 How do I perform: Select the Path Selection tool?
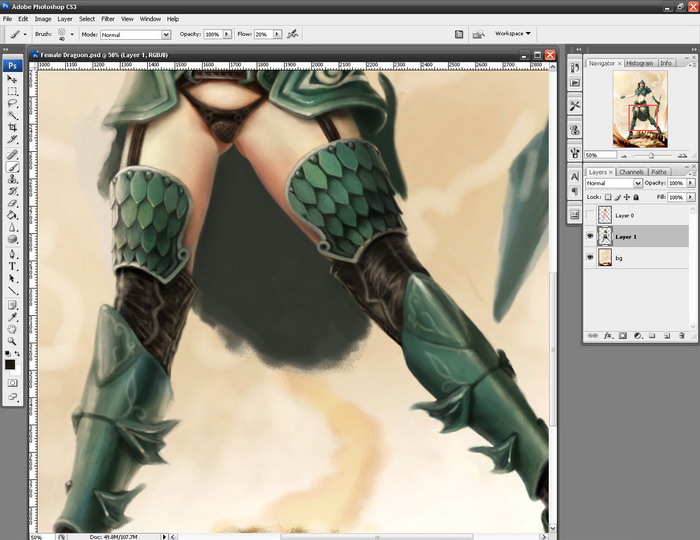coord(12,278)
